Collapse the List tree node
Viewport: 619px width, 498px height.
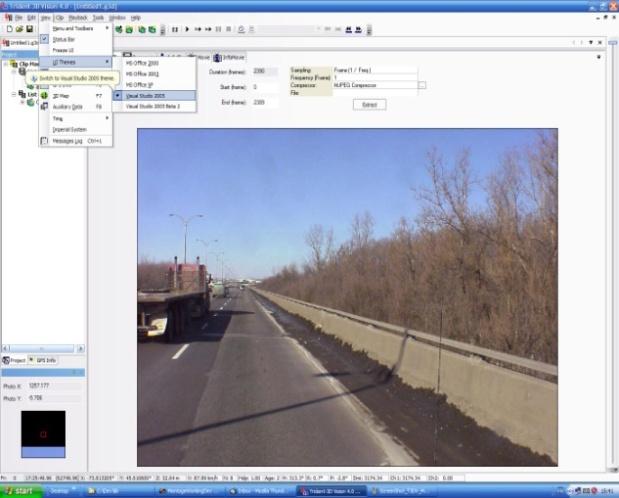pyautogui.click(x=14, y=94)
